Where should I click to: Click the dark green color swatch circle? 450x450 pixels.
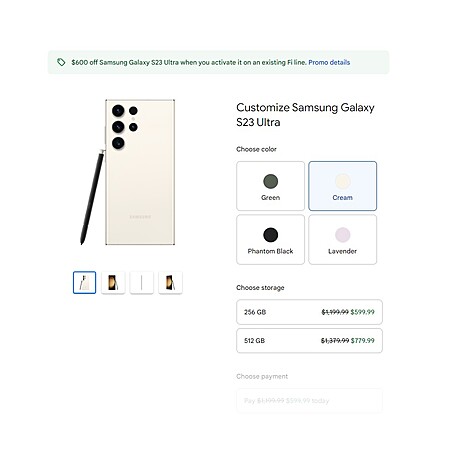pos(270,181)
